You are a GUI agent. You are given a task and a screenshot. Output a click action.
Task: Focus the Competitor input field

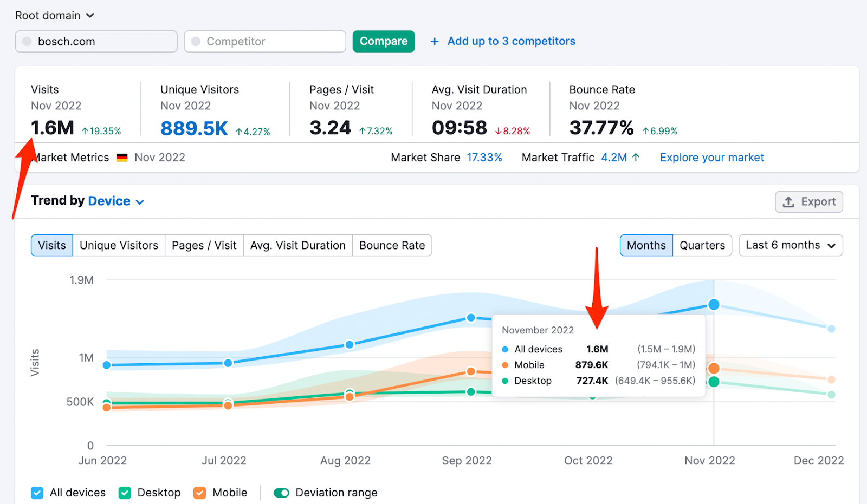(265, 41)
